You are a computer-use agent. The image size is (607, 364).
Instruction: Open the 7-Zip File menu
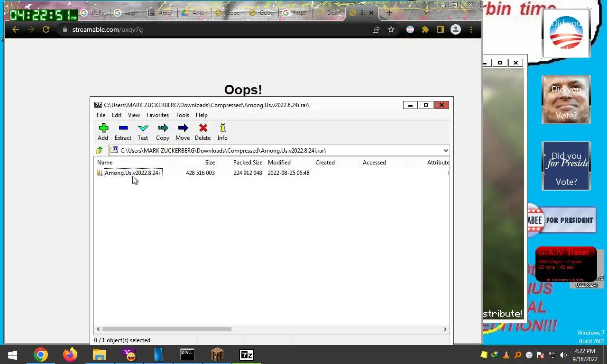coord(101,115)
